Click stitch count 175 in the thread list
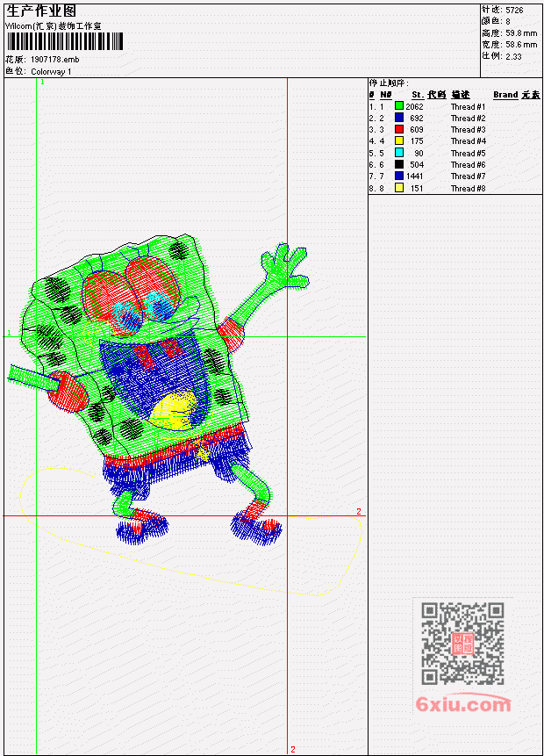 pyautogui.click(x=417, y=141)
